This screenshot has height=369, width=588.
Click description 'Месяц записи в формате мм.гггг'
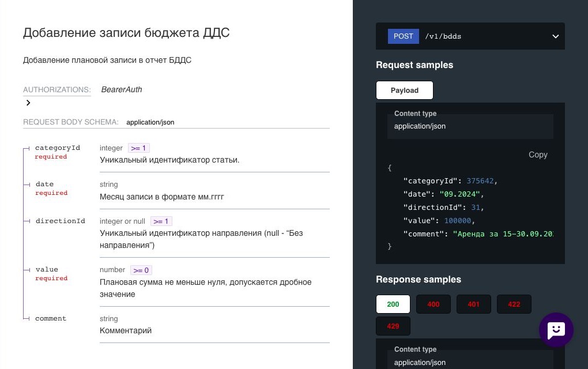(x=161, y=197)
